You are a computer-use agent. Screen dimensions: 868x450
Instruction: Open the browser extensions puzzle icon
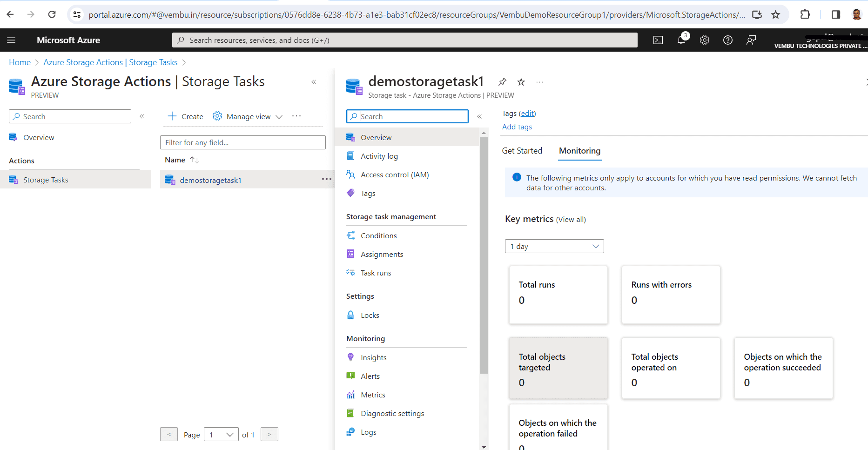(805, 14)
